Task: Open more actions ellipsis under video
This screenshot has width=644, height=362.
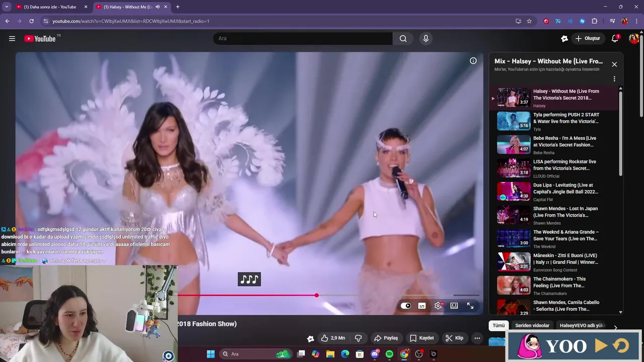Action: tap(477, 338)
